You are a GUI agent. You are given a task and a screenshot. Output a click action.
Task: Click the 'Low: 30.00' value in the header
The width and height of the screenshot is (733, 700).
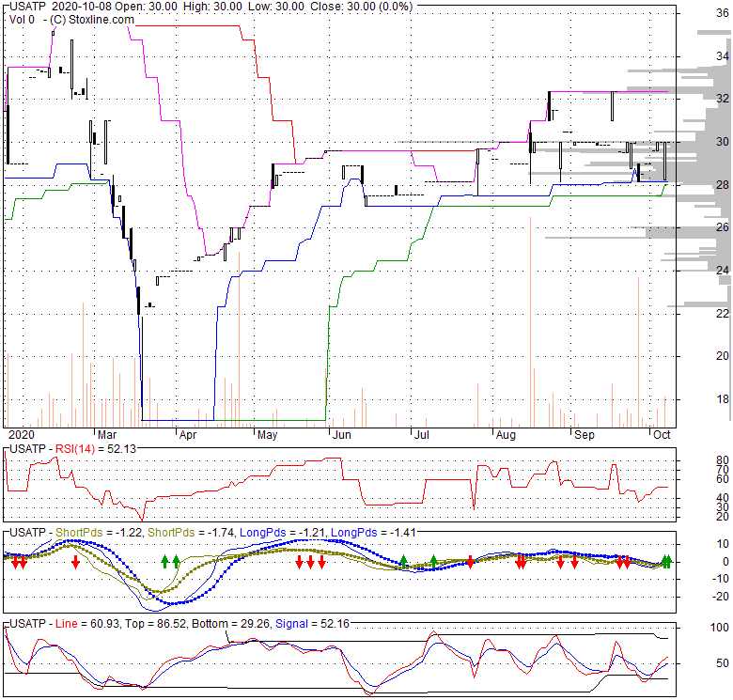click(275, 7)
